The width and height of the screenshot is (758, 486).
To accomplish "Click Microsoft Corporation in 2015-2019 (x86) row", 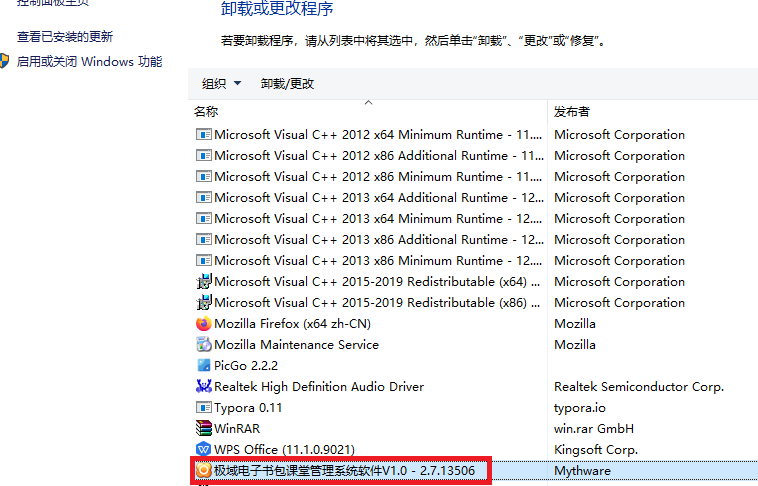I will tap(619, 303).
